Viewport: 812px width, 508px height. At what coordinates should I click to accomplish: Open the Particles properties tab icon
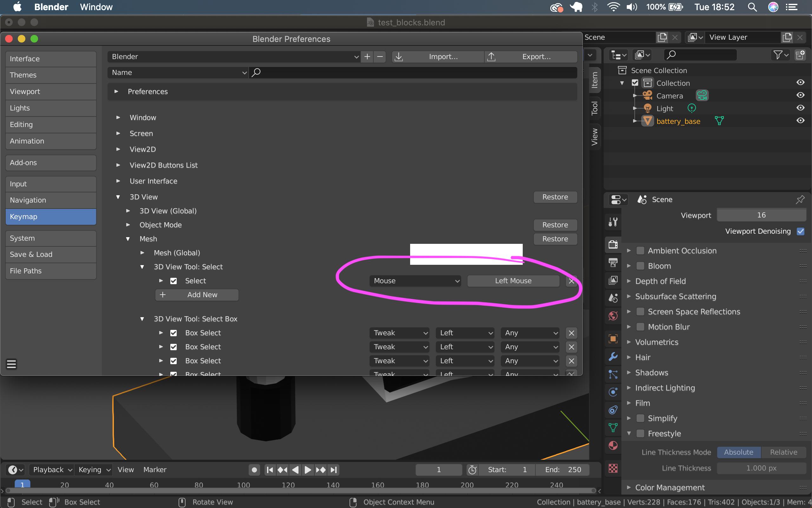click(x=613, y=374)
